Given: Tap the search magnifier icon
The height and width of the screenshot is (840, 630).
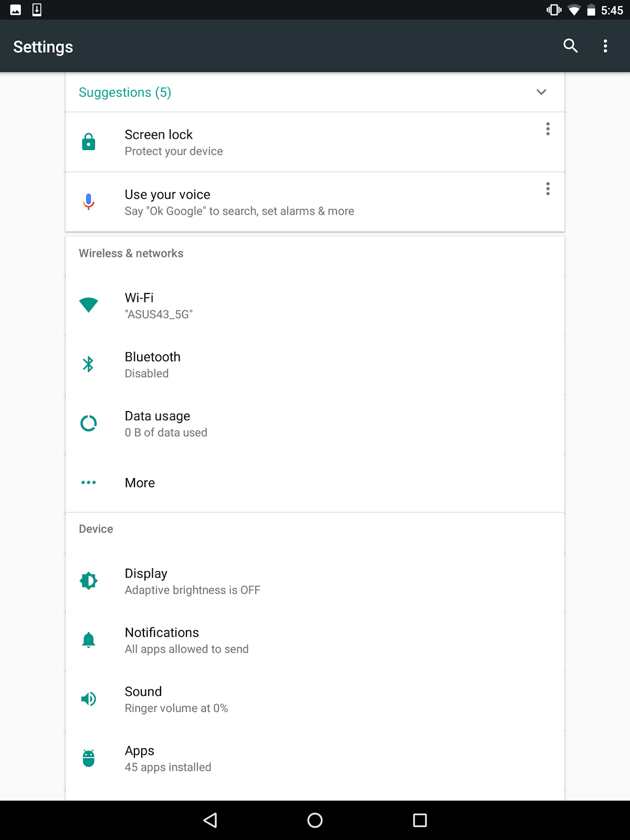Looking at the screenshot, I should pos(570,46).
